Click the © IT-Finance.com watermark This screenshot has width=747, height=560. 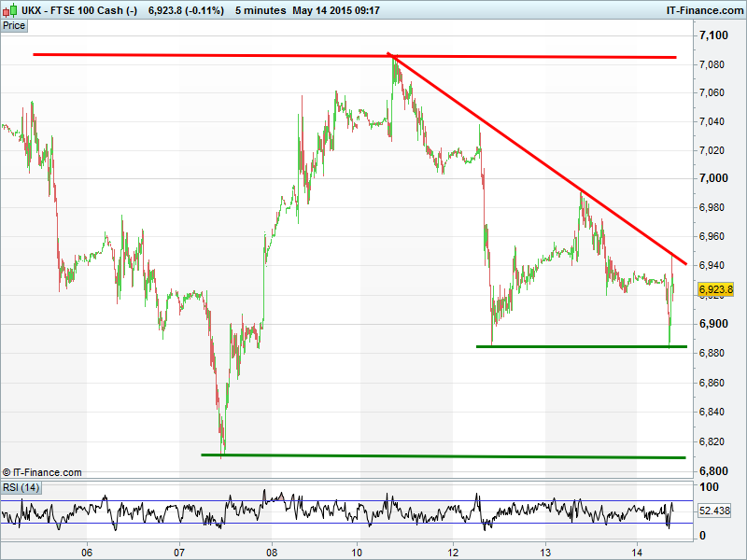(42, 472)
